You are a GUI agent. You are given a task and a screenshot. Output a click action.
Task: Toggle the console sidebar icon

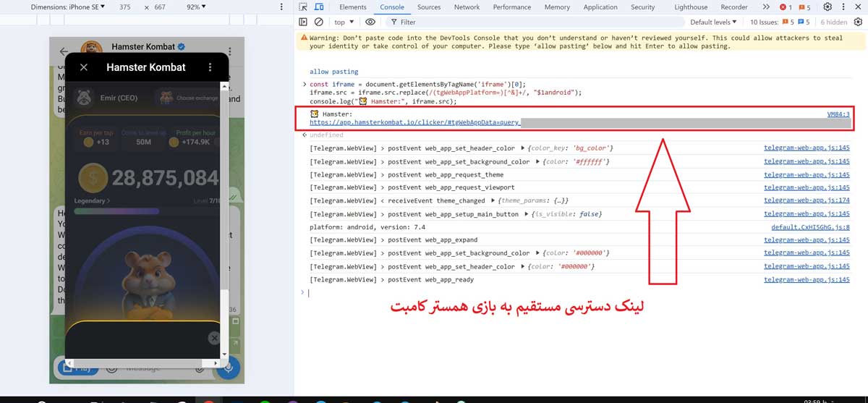[303, 22]
